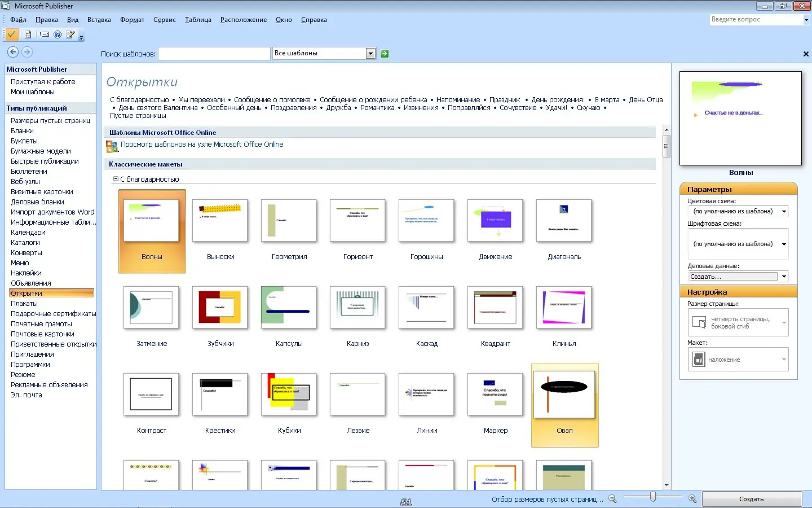This screenshot has width=812, height=508.
Task: Click Отбор размеров пустых страниц link
Action: click(547, 499)
